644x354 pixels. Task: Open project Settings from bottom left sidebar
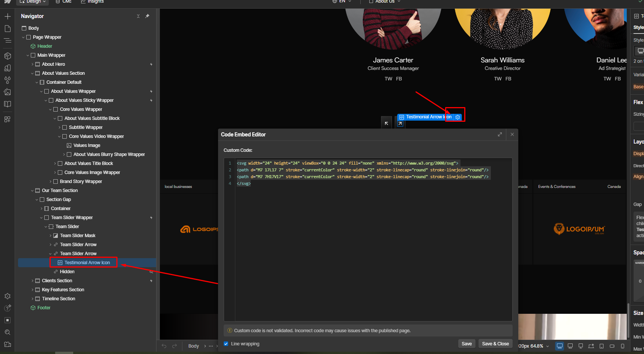(8, 296)
